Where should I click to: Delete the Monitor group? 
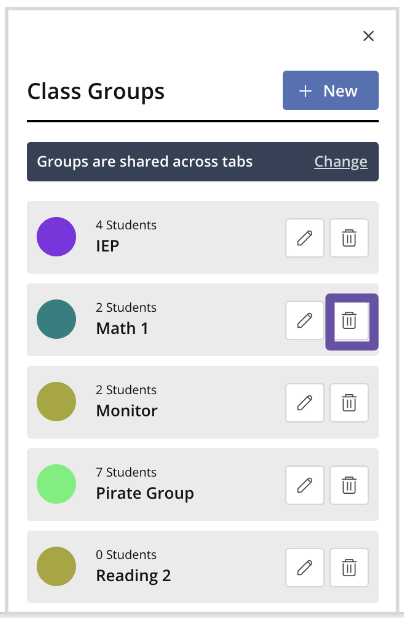349,403
